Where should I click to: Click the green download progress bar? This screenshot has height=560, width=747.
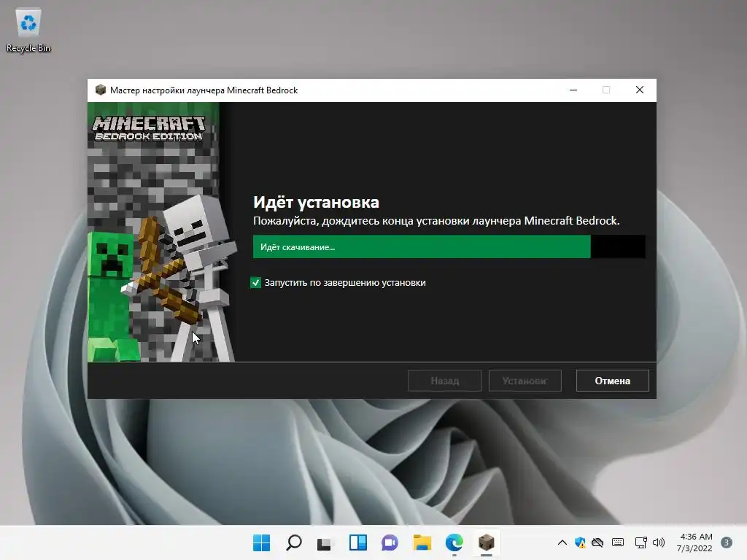pyautogui.click(x=449, y=246)
